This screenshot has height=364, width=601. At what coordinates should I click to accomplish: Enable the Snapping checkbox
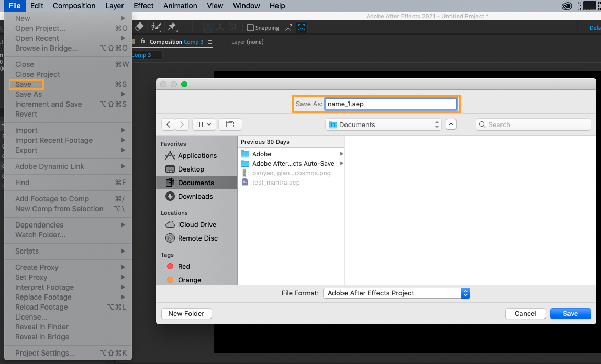click(250, 28)
